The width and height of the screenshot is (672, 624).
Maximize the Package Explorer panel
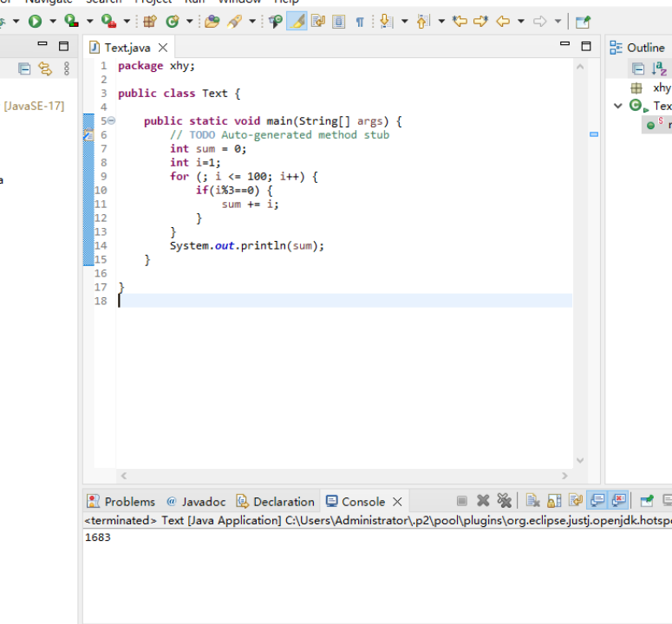pyautogui.click(x=64, y=46)
